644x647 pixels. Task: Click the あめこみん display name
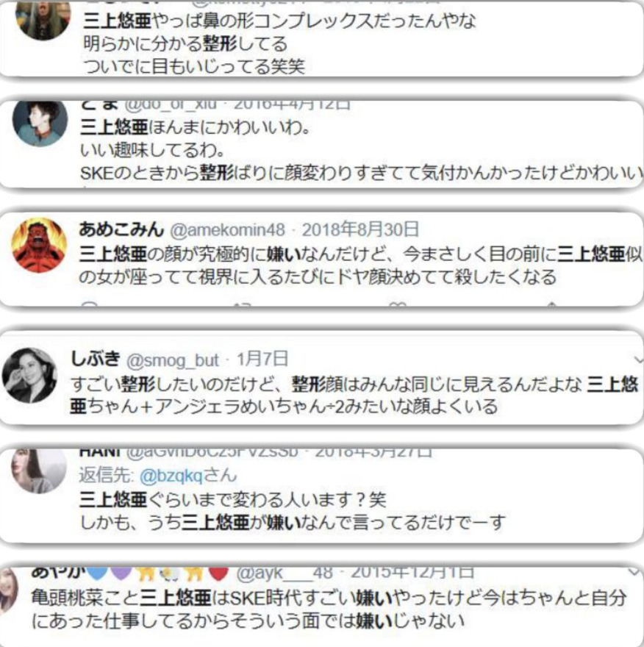(x=121, y=229)
